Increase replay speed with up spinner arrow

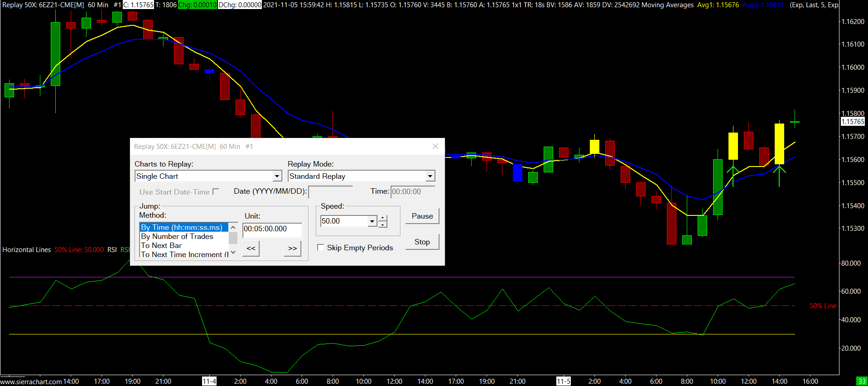click(x=383, y=218)
